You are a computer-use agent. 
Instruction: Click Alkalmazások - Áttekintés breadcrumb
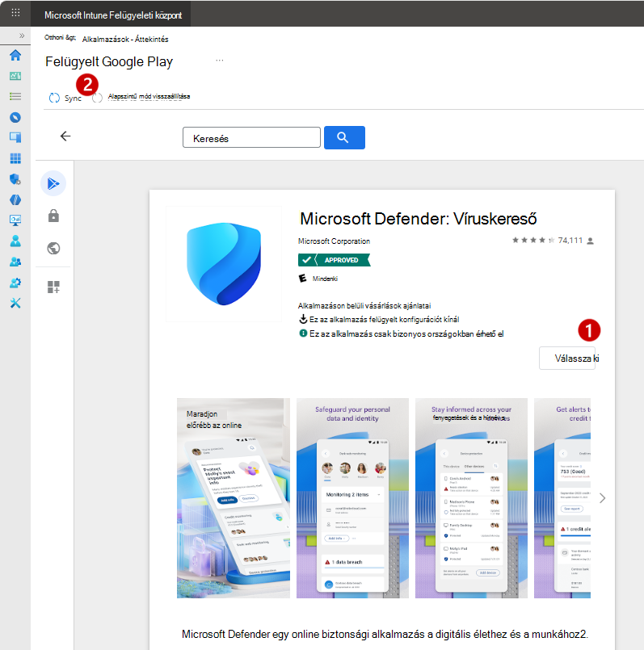pos(125,40)
